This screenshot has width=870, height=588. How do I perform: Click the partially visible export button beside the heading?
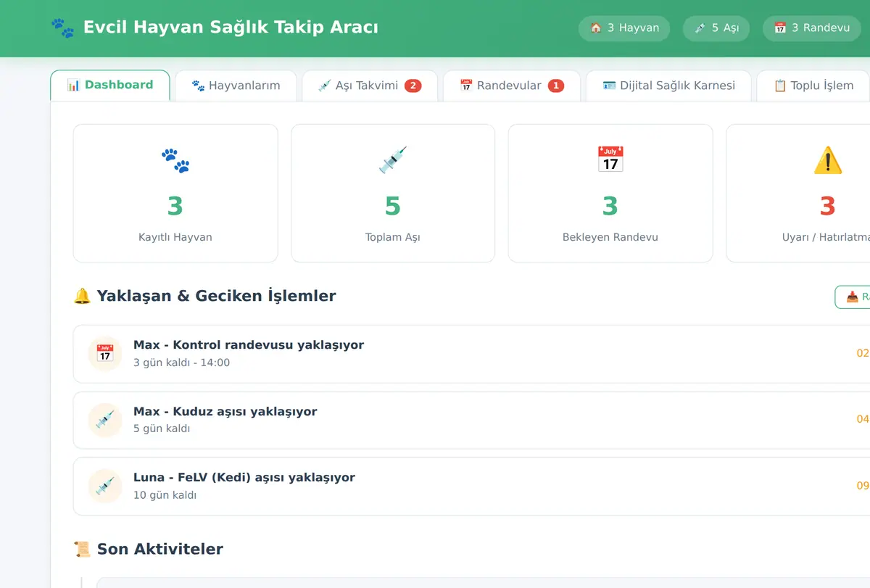point(853,297)
